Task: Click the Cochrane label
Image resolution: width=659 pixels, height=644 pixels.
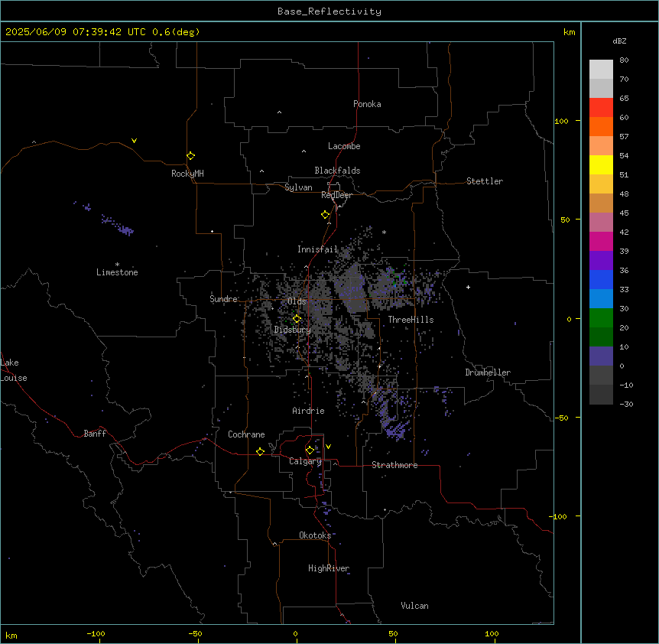Action: tap(246, 434)
